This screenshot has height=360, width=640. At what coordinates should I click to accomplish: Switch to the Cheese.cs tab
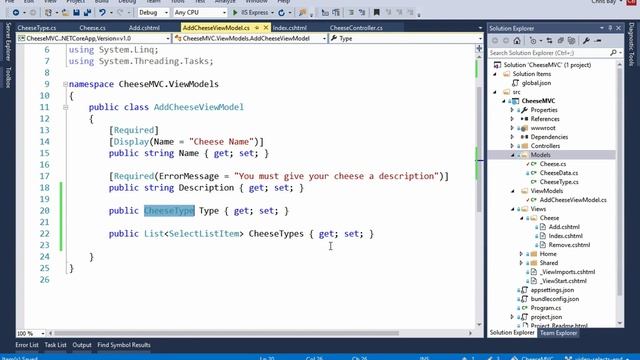pos(92,28)
